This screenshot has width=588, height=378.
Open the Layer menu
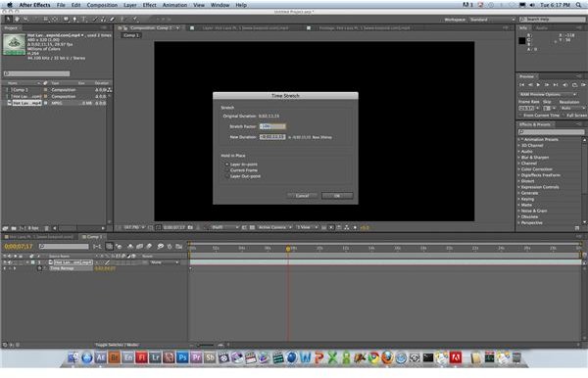coord(130,5)
